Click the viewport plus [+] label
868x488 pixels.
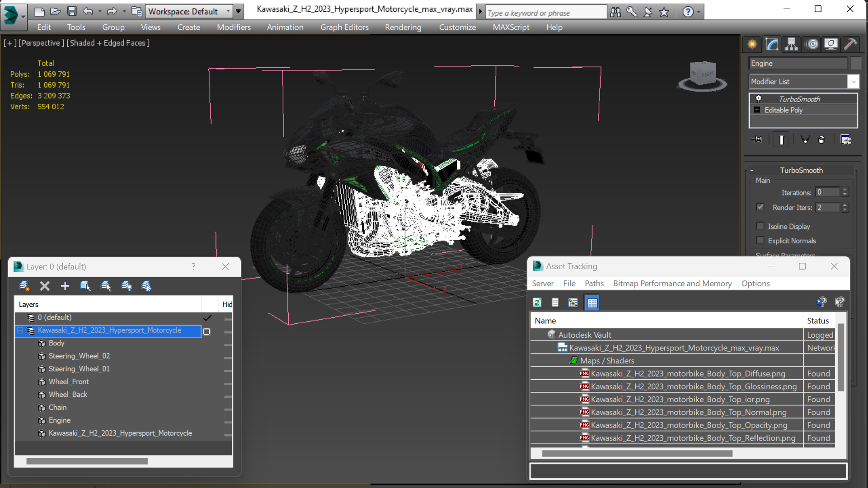pos(10,43)
